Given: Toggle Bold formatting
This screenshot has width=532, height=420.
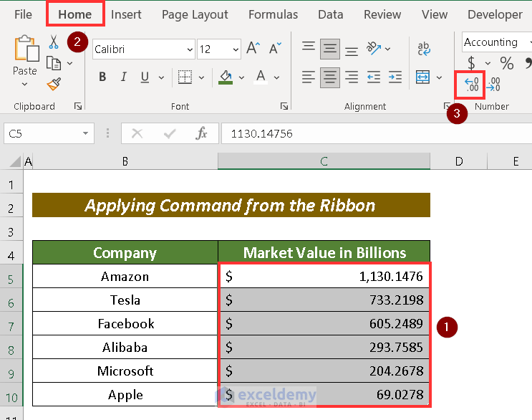Looking at the screenshot, I should (x=102, y=77).
